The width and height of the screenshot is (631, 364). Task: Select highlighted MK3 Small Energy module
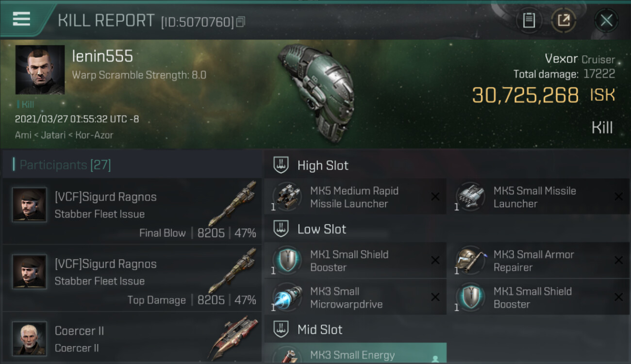pos(355,353)
